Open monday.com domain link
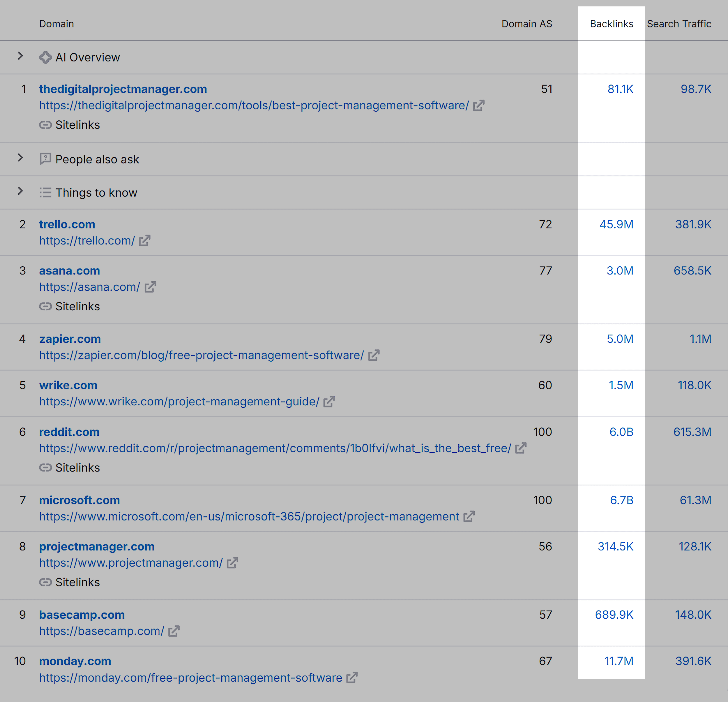Image resolution: width=728 pixels, height=702 pixels. tap(75, 661)
